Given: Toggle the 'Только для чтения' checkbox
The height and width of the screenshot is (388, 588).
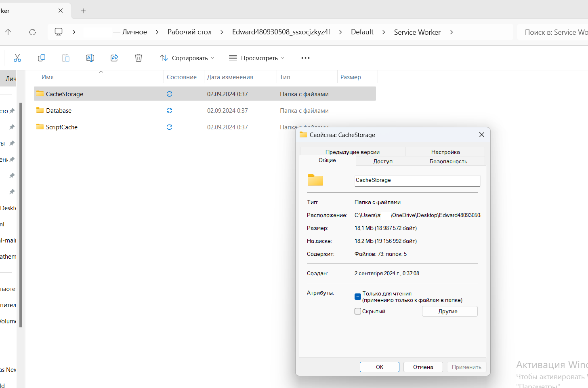Looking at the screenshot, I should 358,297.
